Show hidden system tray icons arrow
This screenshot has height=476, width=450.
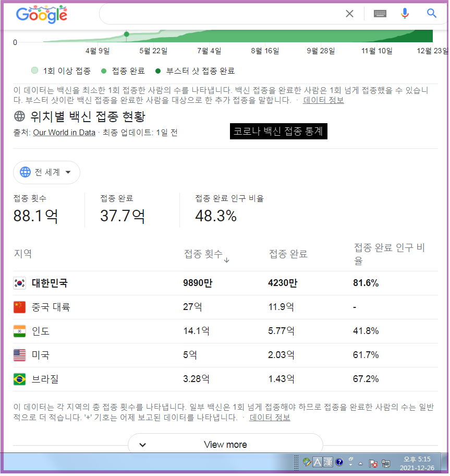click(x=361, y=465)
